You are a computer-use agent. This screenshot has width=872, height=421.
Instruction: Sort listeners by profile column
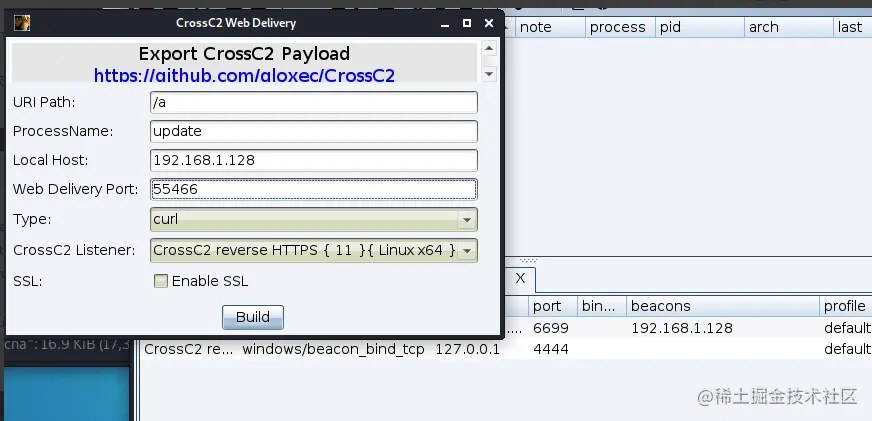click(x=845, y=306)
